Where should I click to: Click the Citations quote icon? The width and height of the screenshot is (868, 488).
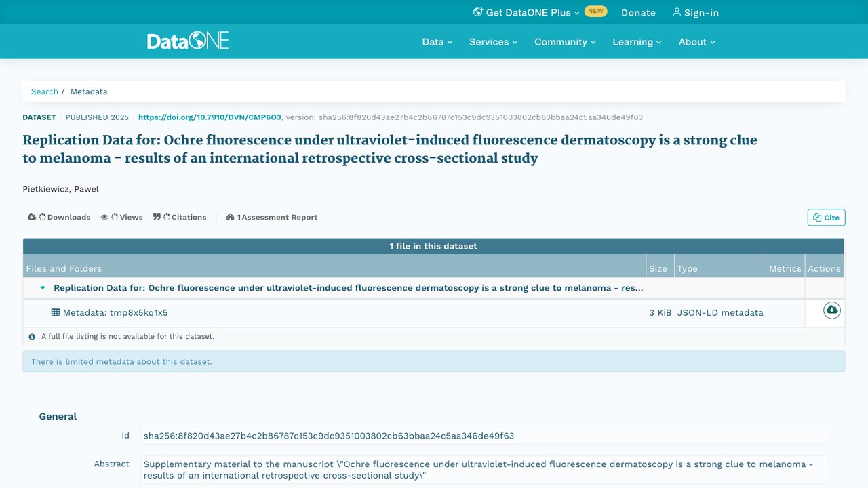157,217
